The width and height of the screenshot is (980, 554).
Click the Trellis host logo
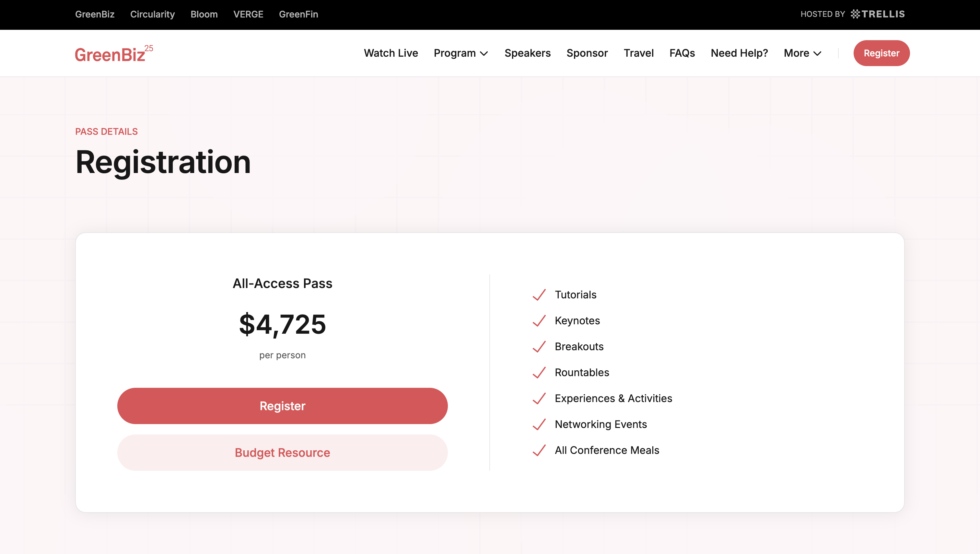(x=878, y=14)
